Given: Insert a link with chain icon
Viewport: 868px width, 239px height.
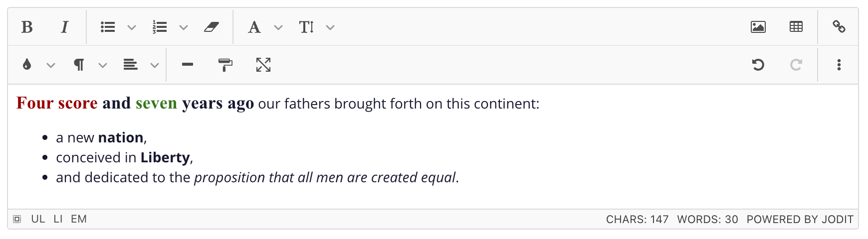Looking at the screenshot, I should pyautogui.click(x=839, y=27).
